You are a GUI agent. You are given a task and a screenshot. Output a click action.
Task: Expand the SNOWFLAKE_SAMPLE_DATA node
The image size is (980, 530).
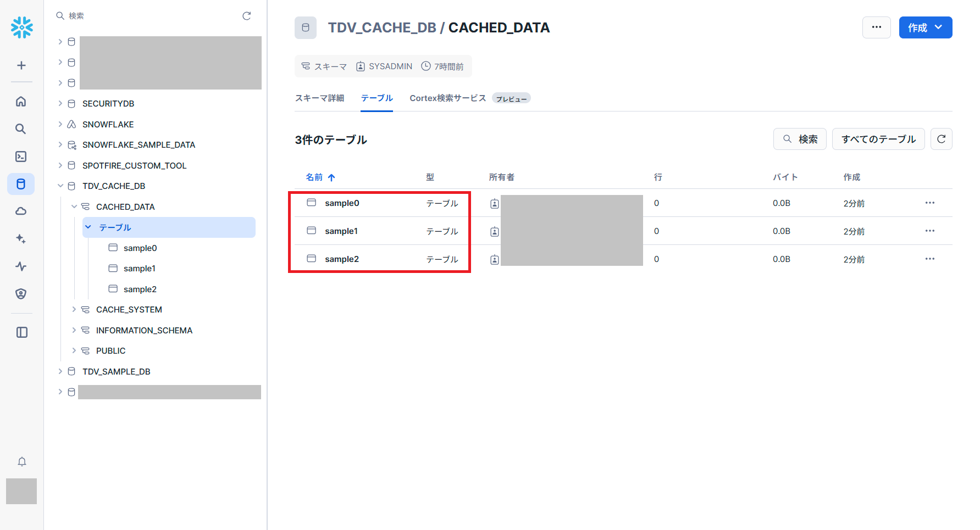(x=60, y=144)
